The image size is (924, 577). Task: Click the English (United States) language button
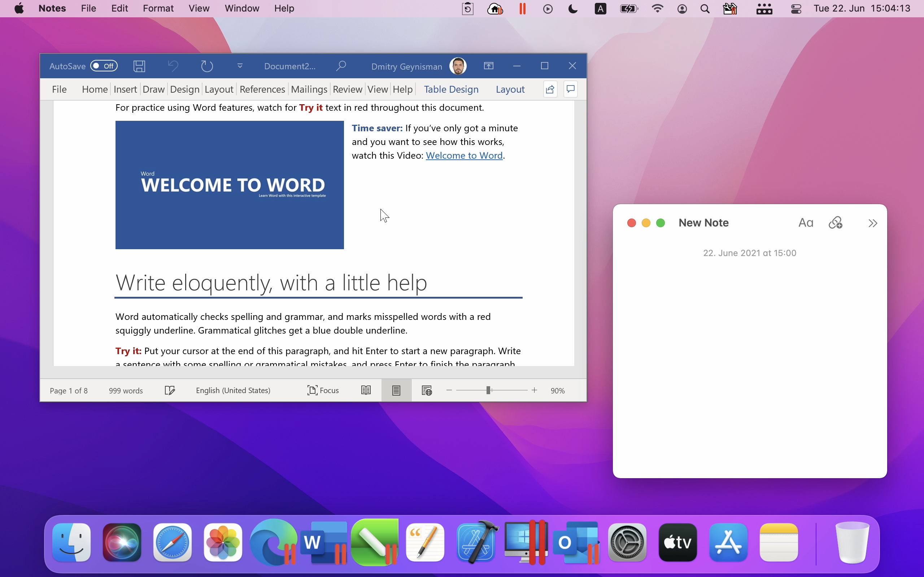[233, 391]
